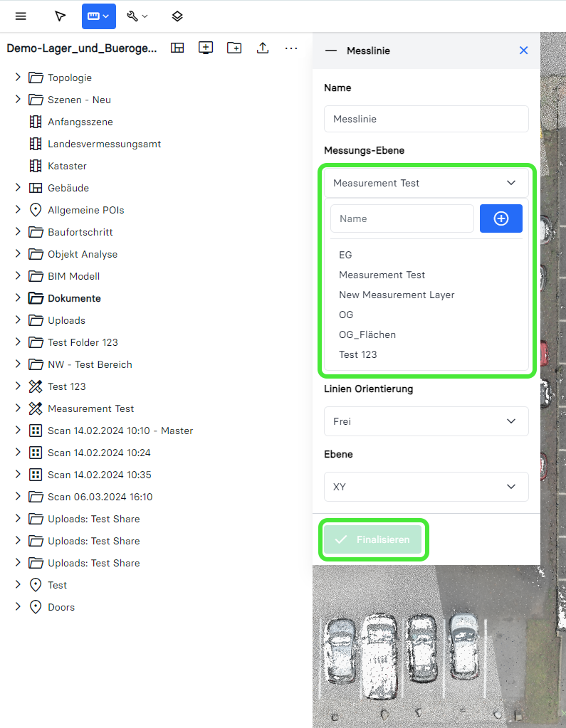Open the three-dot more options menu
The height and width of the screenshot is (728, 566).
tap(291, 48)
